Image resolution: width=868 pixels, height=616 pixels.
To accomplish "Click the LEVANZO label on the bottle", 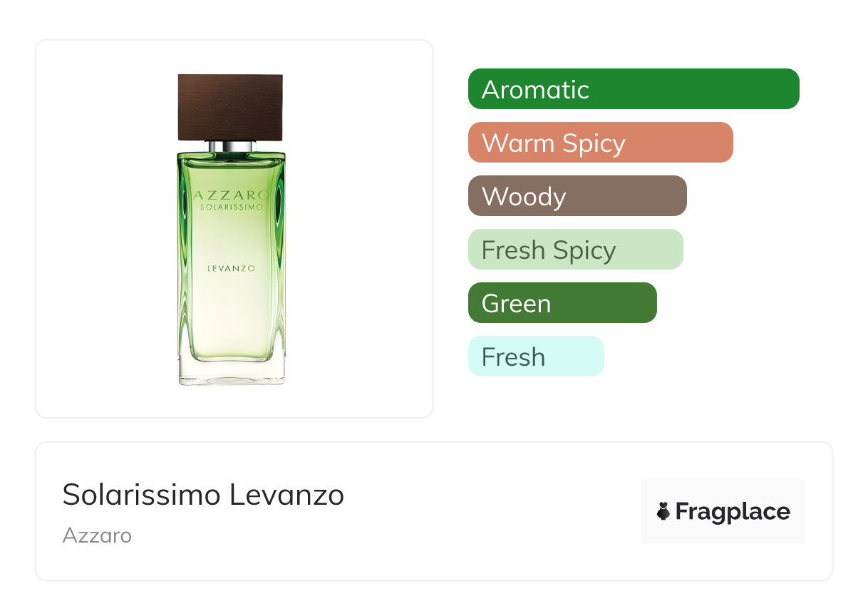I will point(231,269).
